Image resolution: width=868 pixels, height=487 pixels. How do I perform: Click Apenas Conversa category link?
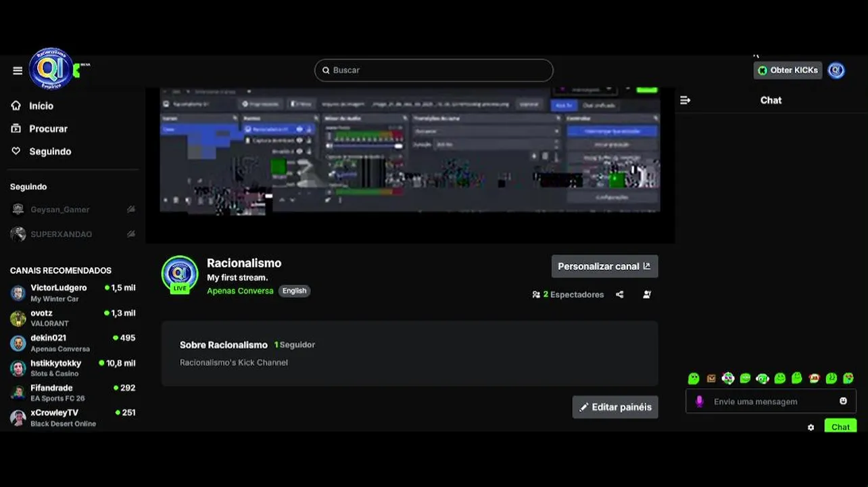point(240,291)
